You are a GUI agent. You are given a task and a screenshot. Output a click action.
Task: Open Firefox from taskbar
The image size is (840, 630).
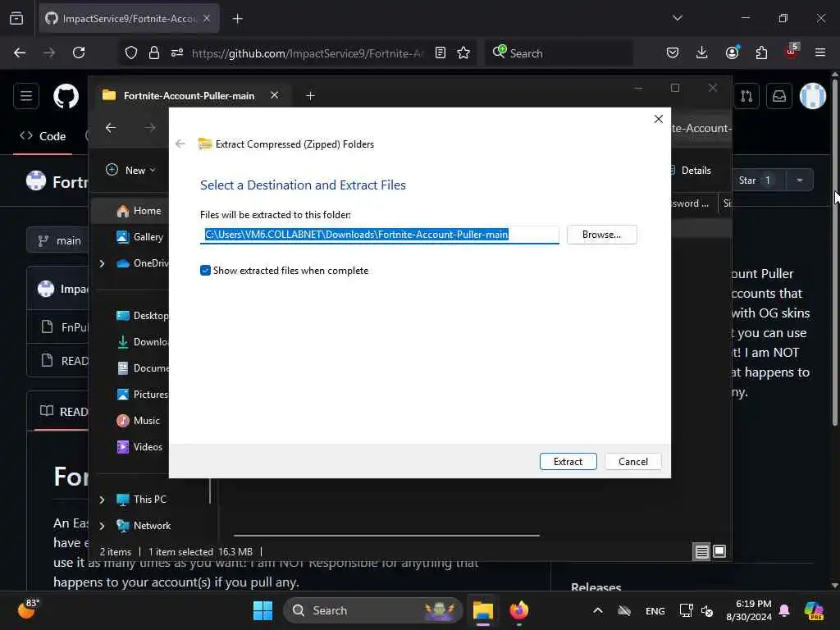tap(518, 610)
